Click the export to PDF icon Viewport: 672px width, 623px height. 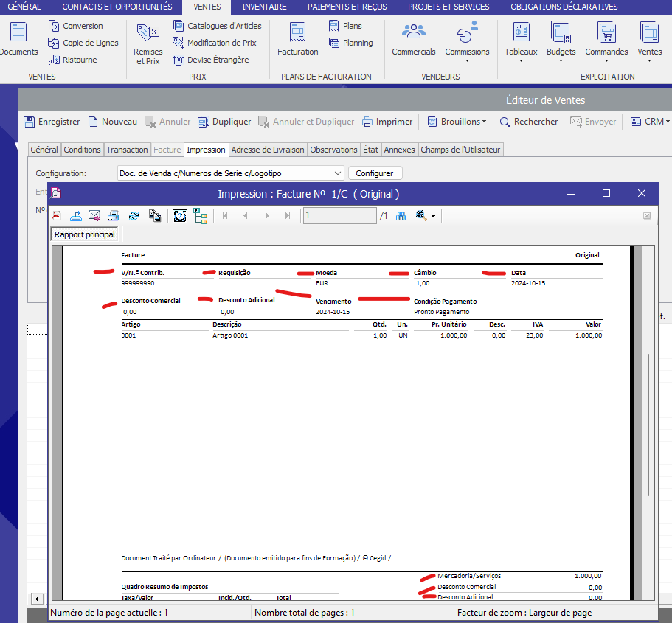[56, 216]
